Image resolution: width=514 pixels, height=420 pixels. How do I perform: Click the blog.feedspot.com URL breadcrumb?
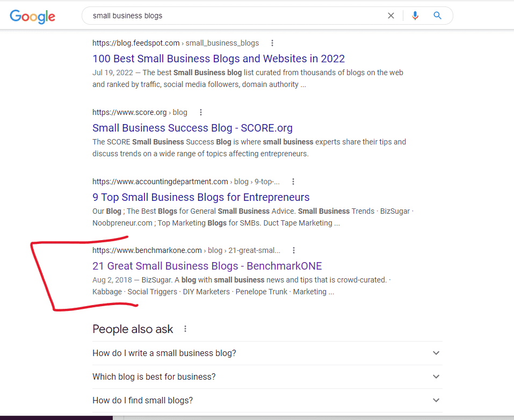coord(176,43)
